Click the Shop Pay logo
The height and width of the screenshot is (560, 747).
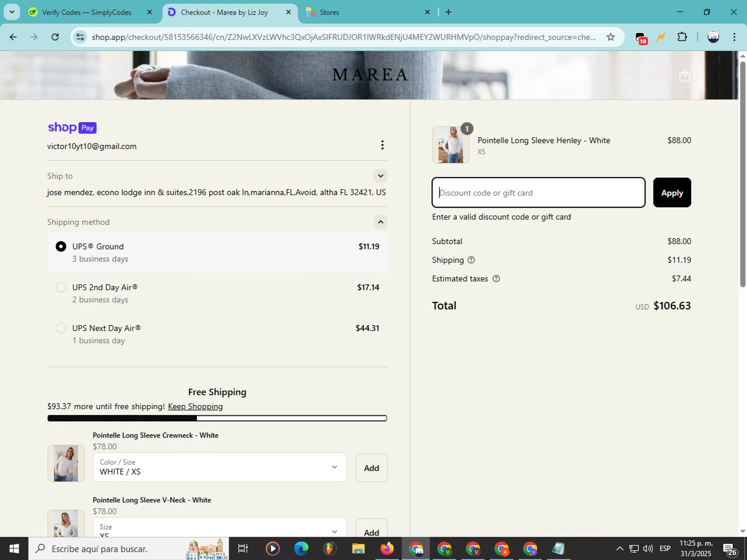72,127
